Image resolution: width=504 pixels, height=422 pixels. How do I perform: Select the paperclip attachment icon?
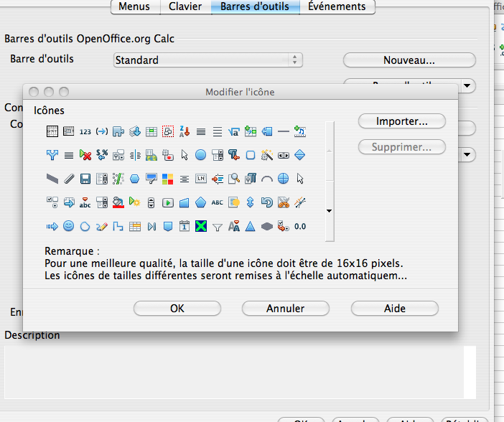(x=69, y=179)
